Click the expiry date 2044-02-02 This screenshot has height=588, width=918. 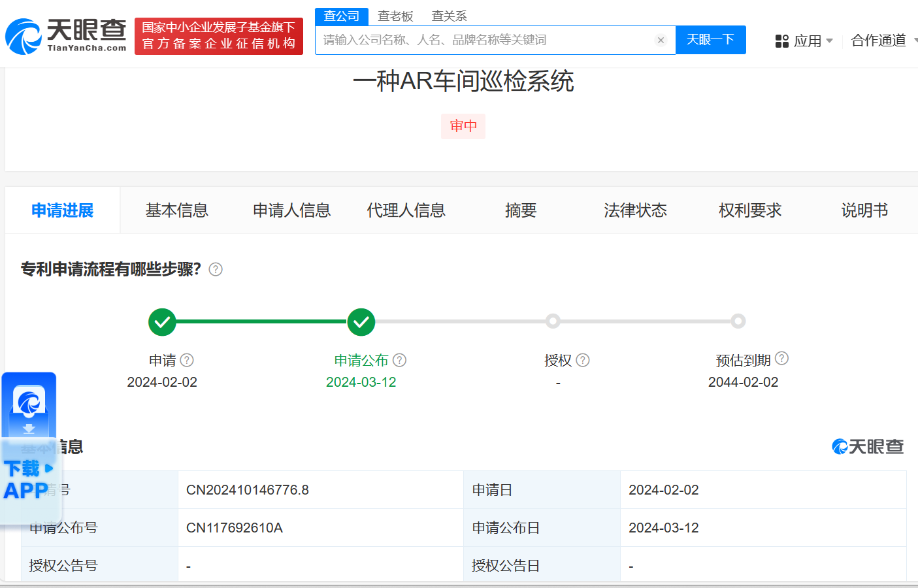(x=744, y=382)
